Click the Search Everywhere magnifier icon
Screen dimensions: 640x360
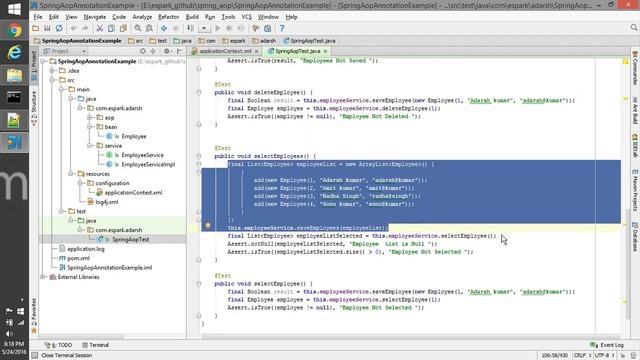[x=633, y=27]
